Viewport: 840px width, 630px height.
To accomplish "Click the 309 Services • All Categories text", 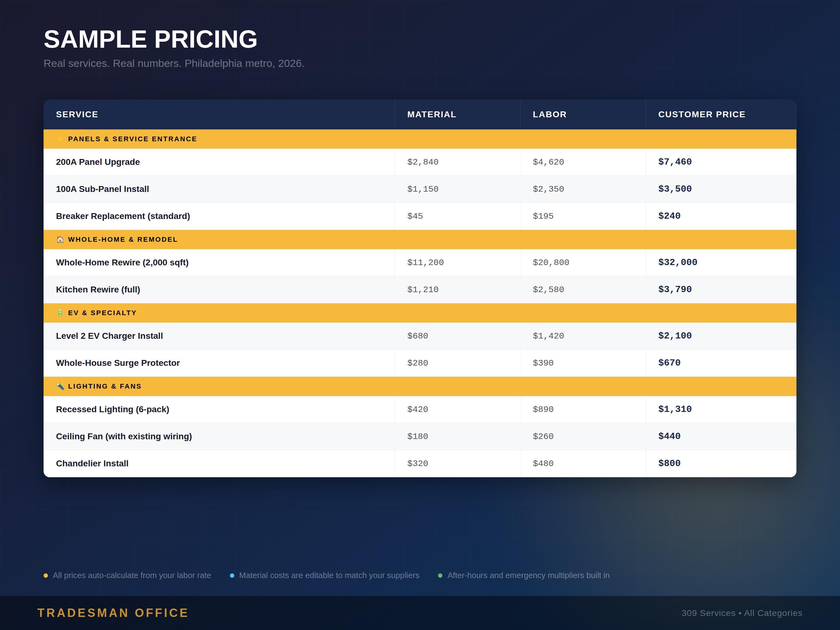I will pos(742,613).
